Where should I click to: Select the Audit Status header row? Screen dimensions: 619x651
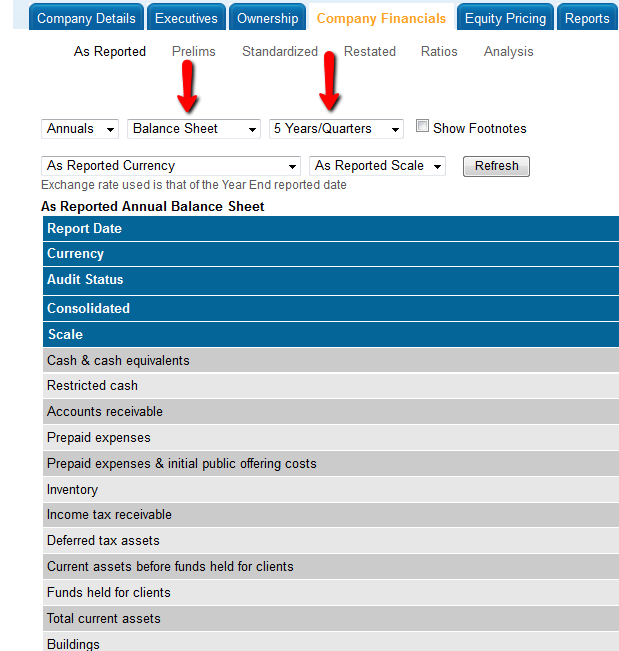[x=331, y=280]
